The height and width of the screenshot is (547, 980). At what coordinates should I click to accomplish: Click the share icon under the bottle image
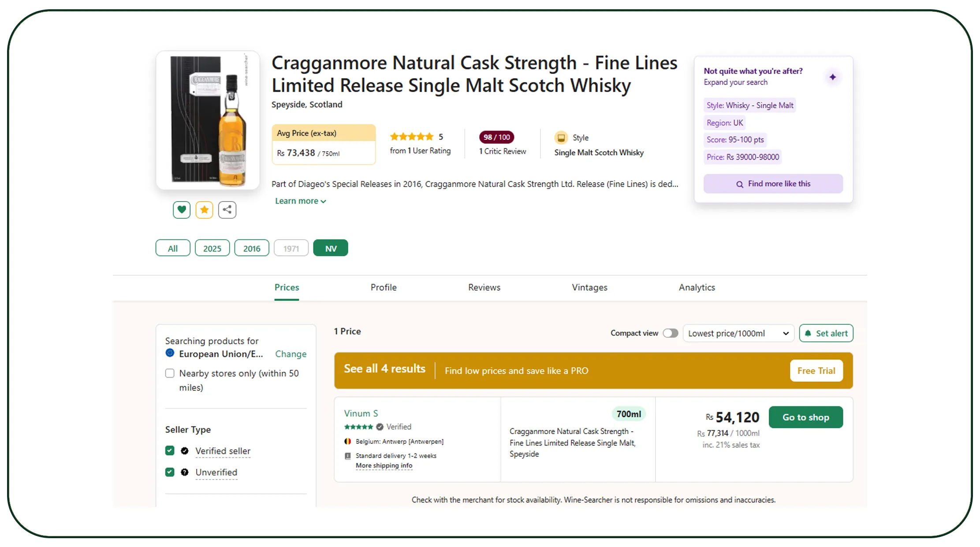227,210
